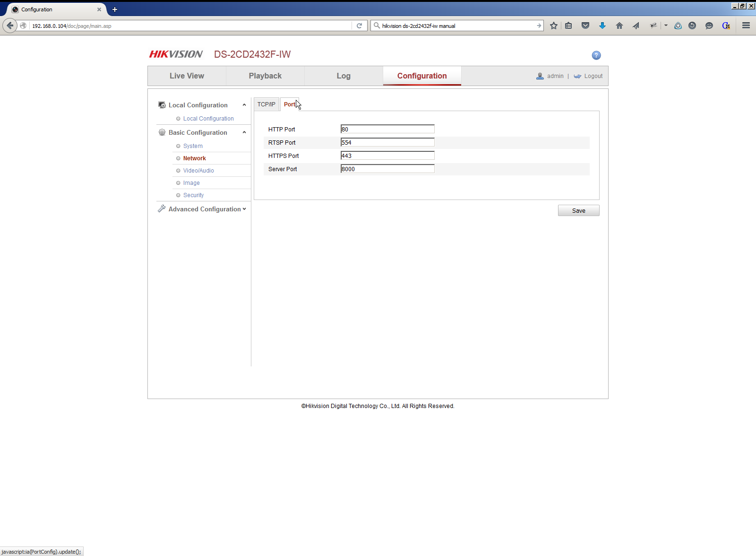Viewport: 756px width, 556px height.
Task: Click the Server Port input field
Action: [387, 169]
